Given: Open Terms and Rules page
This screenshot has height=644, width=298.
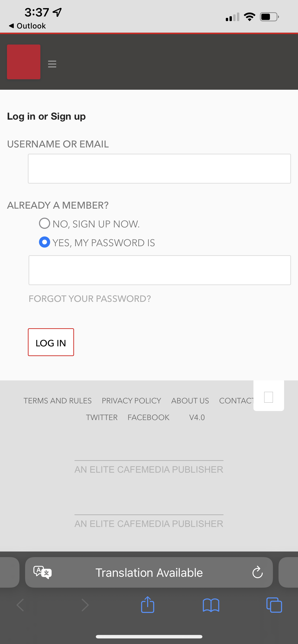Looking at the screenshot, I should coord(58,401).
